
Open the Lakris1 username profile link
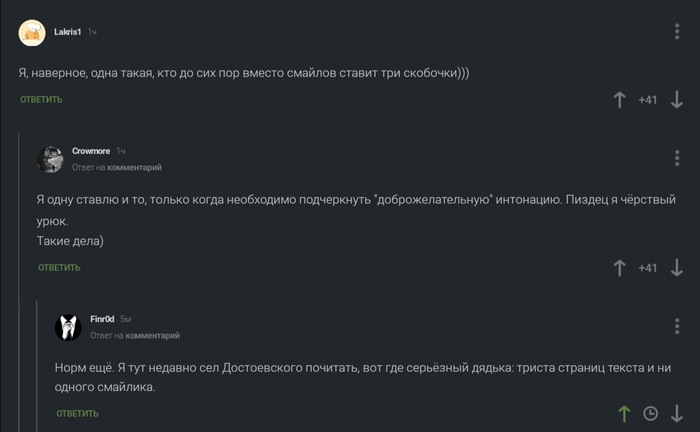68,32
